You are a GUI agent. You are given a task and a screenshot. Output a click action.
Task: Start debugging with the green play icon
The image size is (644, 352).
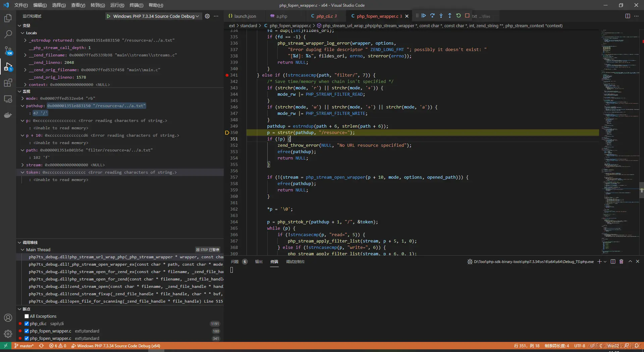[109, 16]
